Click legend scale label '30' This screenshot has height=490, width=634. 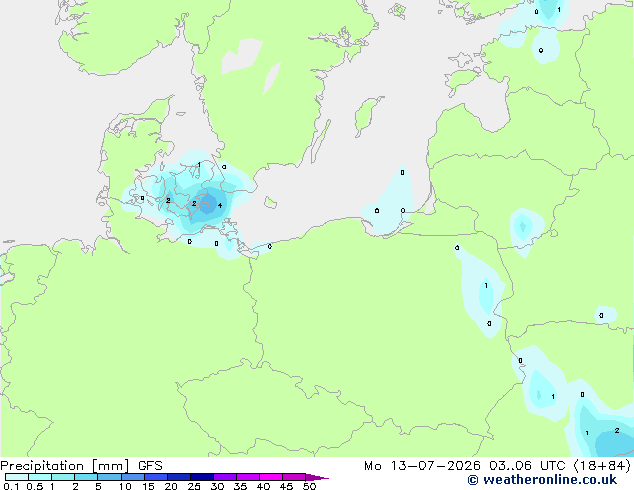[x=217, y=486]
